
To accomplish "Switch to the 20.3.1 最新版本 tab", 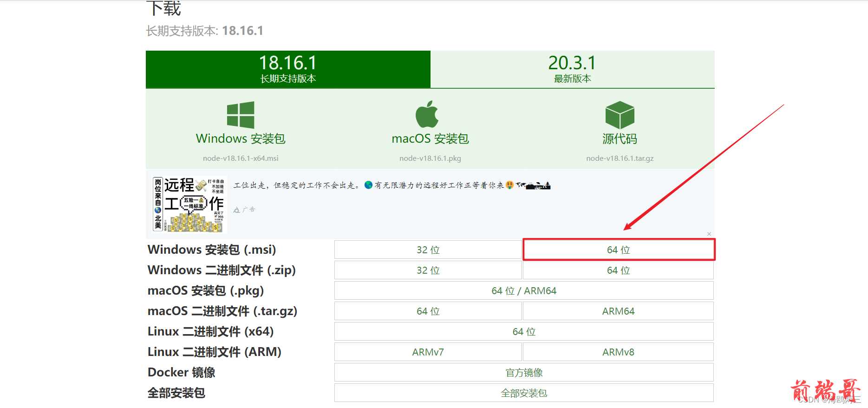I will [572, 69].
